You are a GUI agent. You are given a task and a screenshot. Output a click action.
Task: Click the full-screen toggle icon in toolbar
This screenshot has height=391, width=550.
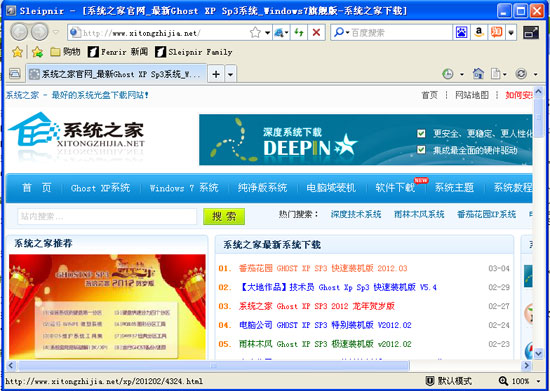pyautogui.click(x=531, y=33)
